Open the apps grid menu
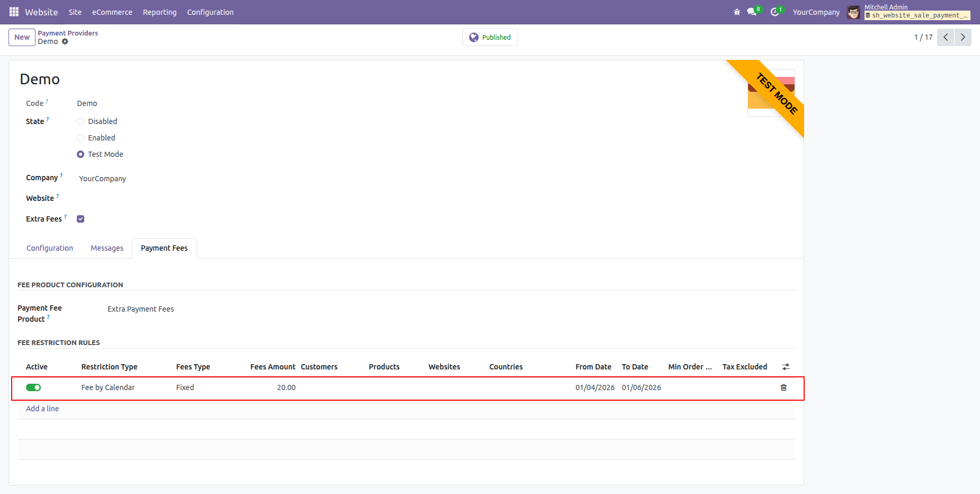 (x=14, y=12)
